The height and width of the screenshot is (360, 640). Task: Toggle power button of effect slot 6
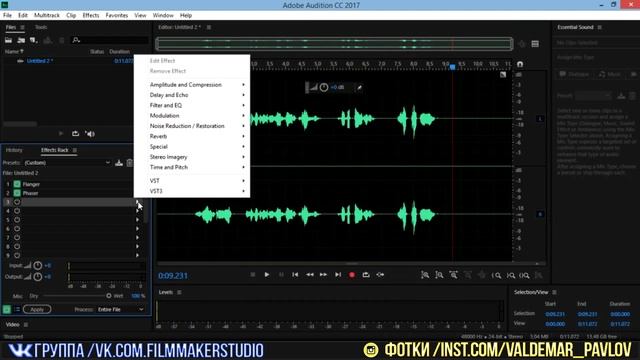click(x=17, y=229)
